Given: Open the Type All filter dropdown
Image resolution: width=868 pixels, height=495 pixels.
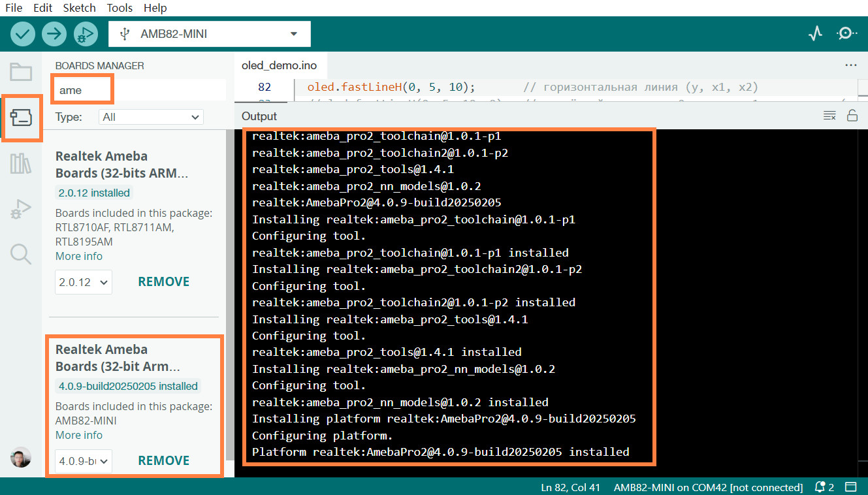Looking at the screenshot, I should point(151,117).
